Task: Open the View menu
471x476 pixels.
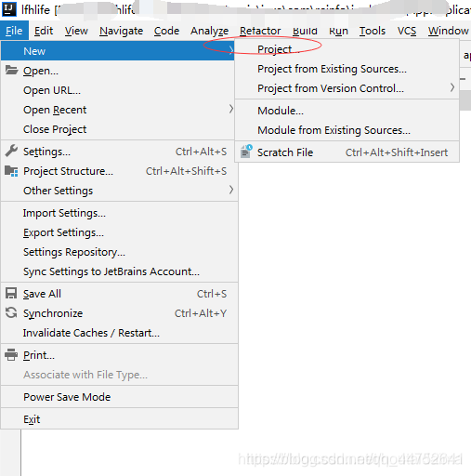Action: (x=76, y=31)
